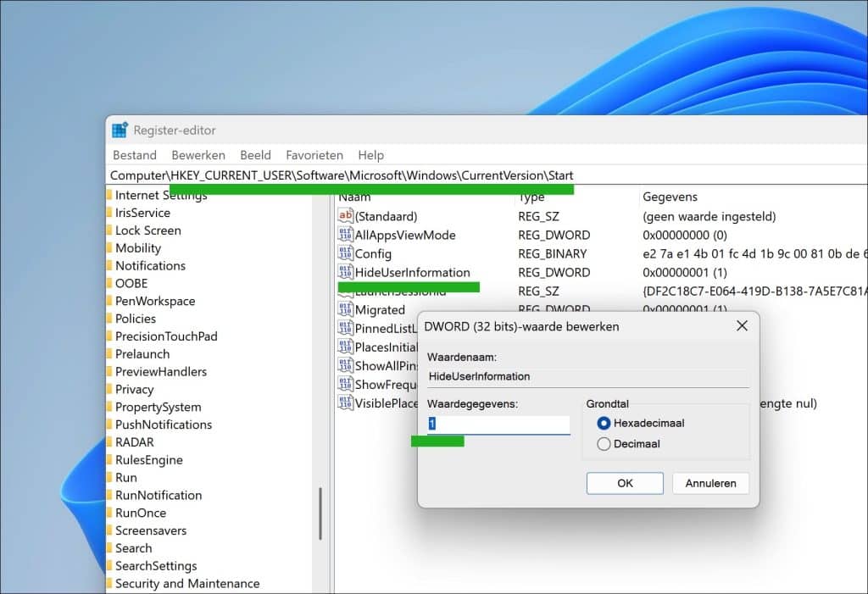Click the (Standaard) string value icon
The width and height of the screenshot is (868, 594).
(346, 215)
